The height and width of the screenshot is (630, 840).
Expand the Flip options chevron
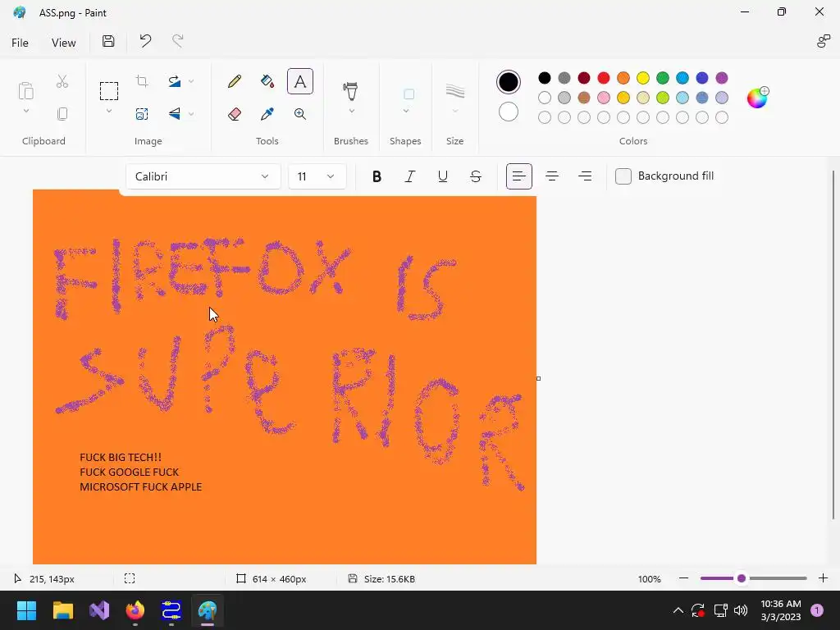pyautogui.click(x=191, y=113)
